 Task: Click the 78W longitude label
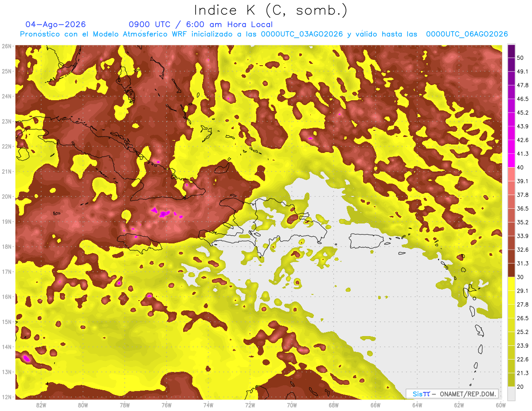tap(125, 405)
